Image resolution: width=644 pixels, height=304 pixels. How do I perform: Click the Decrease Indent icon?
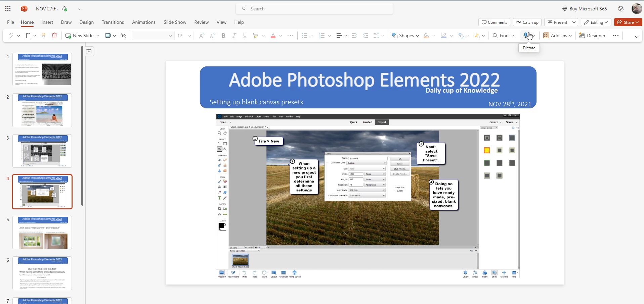click(x=354, y=36)
